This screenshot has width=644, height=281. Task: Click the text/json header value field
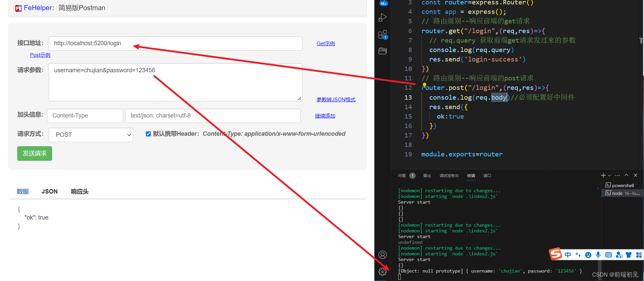click(x=213, y=116)
